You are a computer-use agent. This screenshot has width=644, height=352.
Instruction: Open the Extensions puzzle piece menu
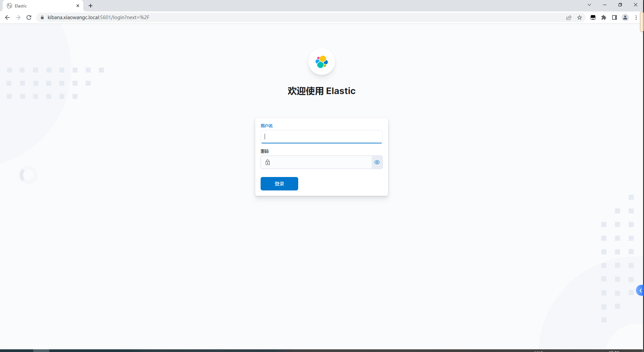click(604, 17)
